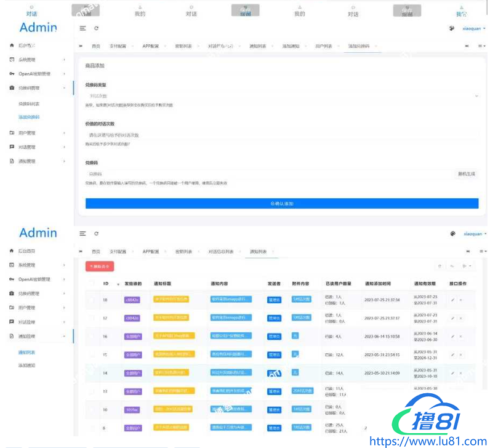
Task: Click the red 删除选中 button
Action: click(99, 266)
